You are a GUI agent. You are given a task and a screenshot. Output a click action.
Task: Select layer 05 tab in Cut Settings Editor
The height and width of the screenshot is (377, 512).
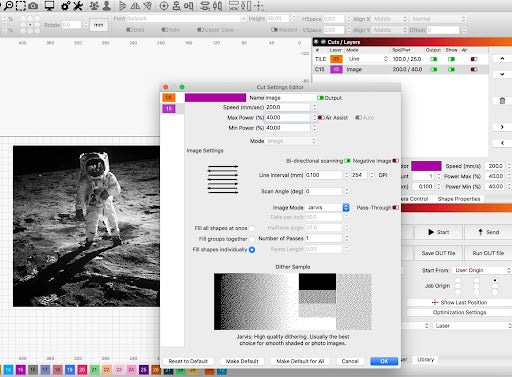point(169,97)
